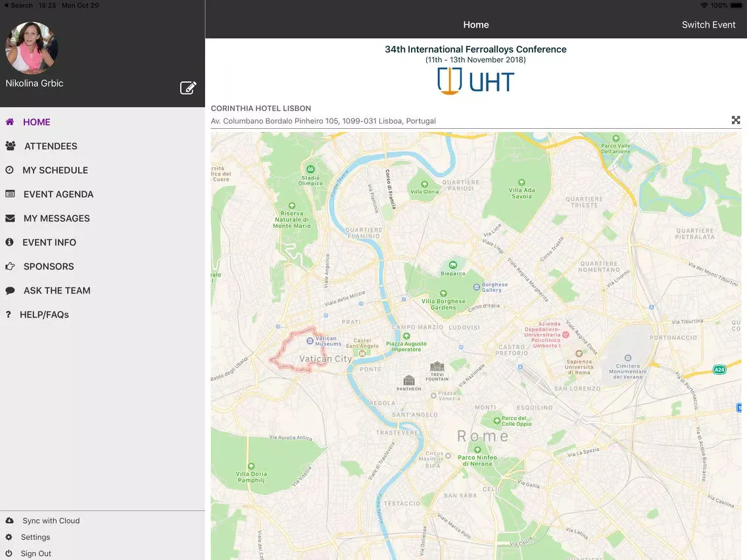Open the SPONSORS section
The width and height of the screenshot is (747, 560).
click(x=49, y=266)
